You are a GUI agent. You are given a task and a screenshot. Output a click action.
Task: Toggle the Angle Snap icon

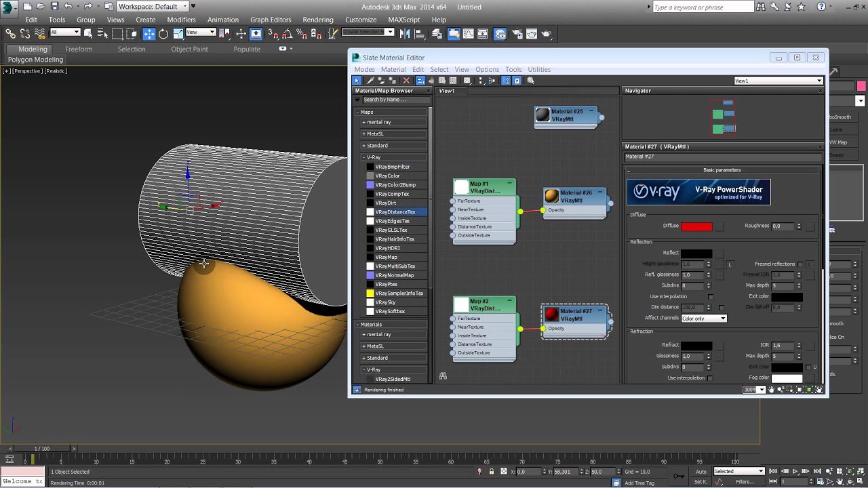coord(287,33)
